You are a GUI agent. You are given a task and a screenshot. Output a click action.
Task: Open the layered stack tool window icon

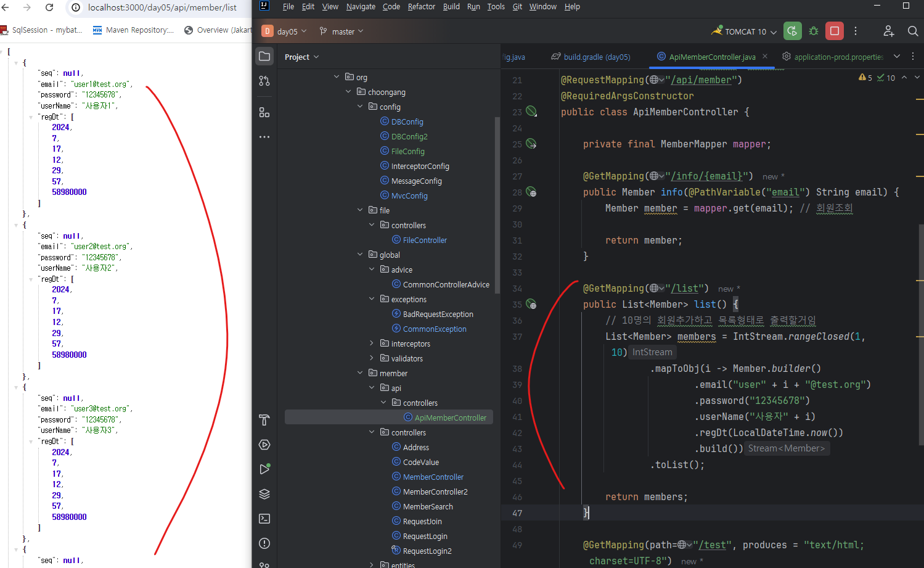(x=264, y=494)
